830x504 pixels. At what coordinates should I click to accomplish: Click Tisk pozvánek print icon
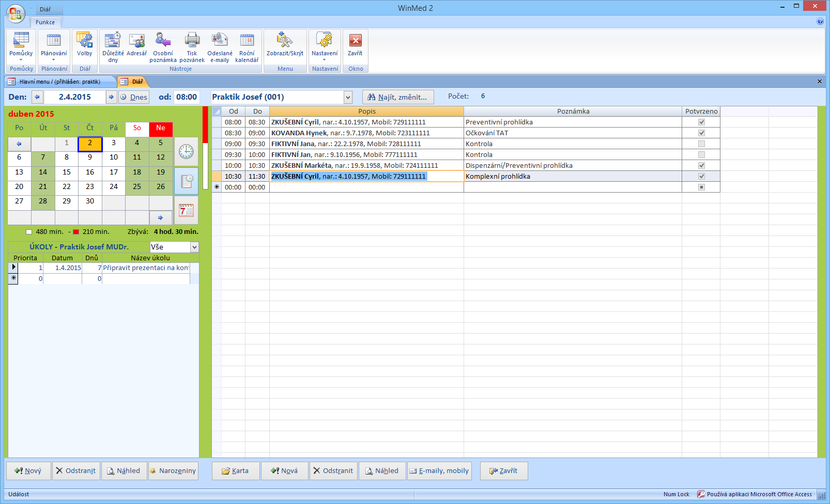(x=192, y=46)
